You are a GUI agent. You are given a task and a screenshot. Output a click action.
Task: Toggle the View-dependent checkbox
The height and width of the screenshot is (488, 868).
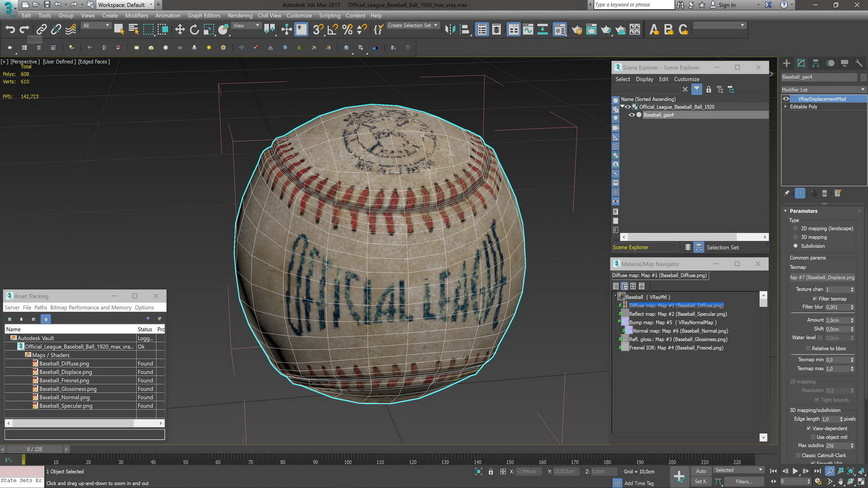809,428
